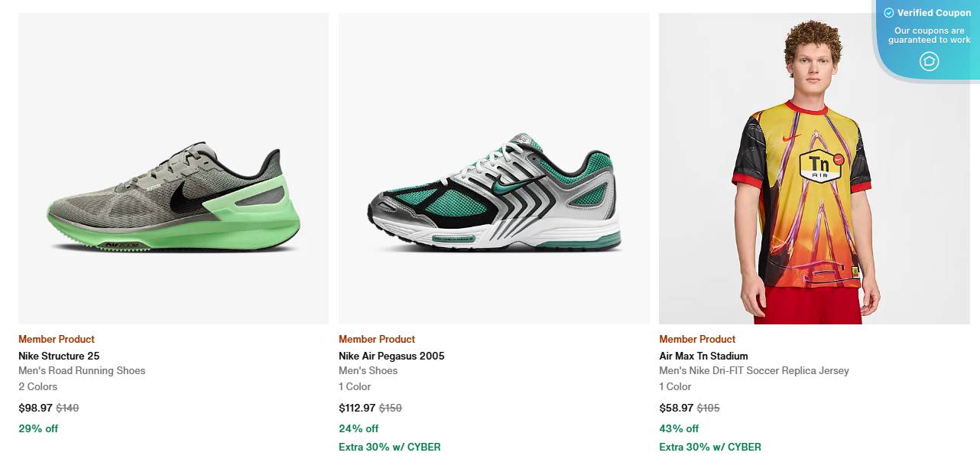The image size is (980, 472).
Task: Click Extra 30% w/ CYBER under the soccer jersey
Action: (710, 447)
